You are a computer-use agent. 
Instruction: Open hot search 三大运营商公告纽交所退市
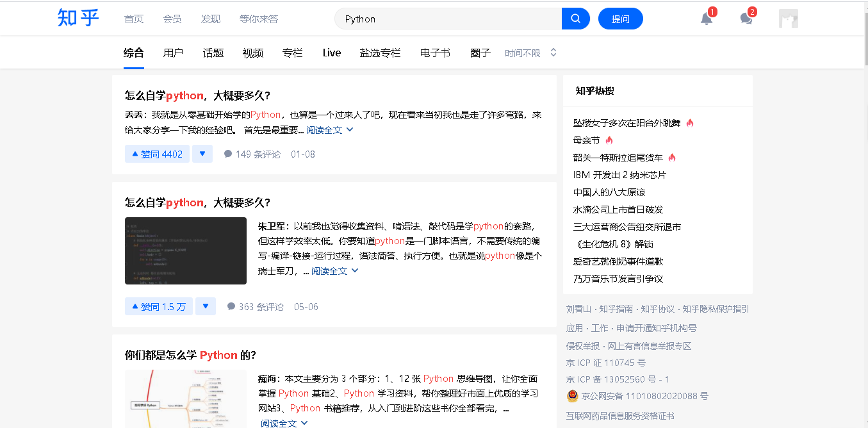tap(627, 227)
